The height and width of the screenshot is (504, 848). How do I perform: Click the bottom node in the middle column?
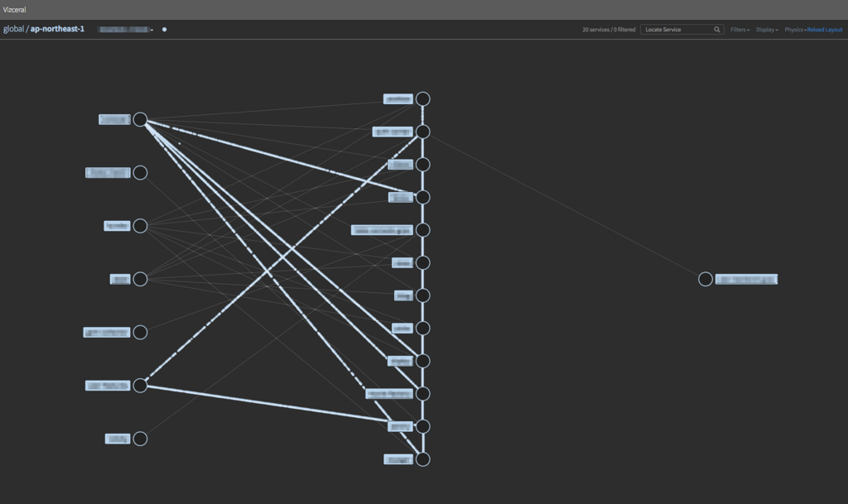(423, 459)
